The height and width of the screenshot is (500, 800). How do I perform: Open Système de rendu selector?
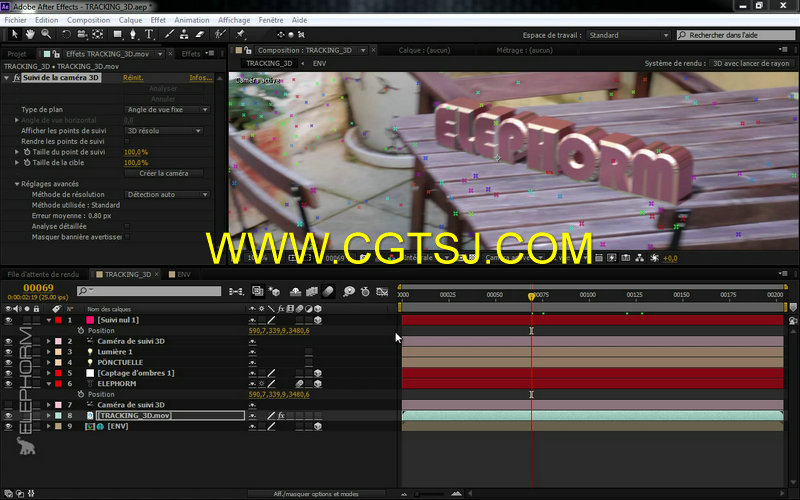coord(751,63)
